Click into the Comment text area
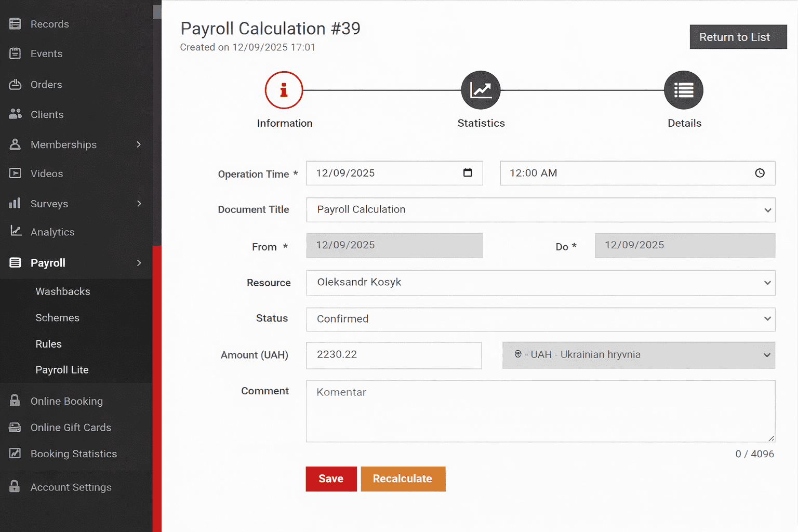The image size is (798, 532). (540, 411)
